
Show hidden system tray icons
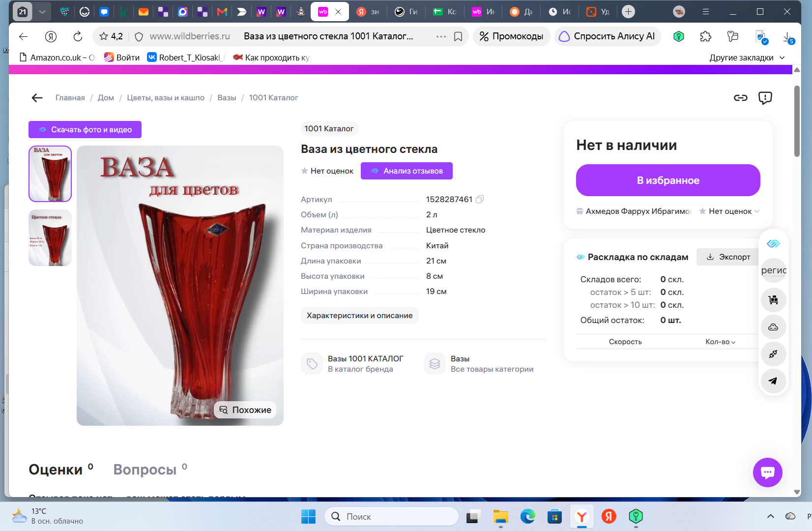(770, 516)
